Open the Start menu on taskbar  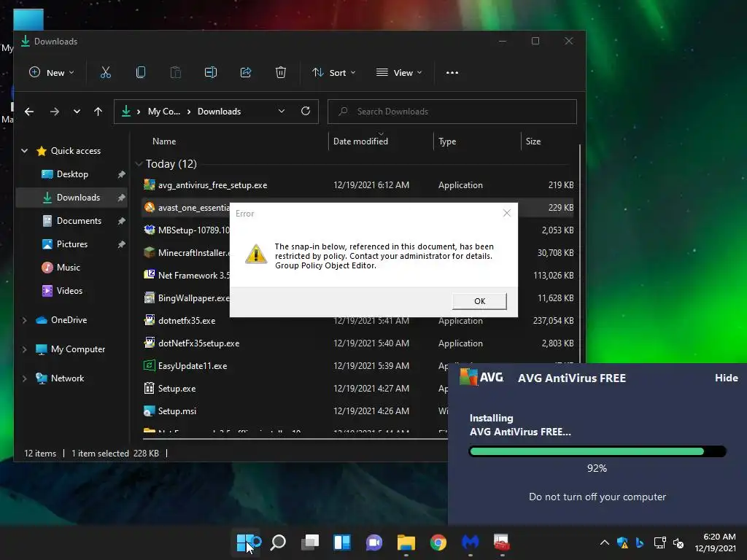click(x=246, y=542)
